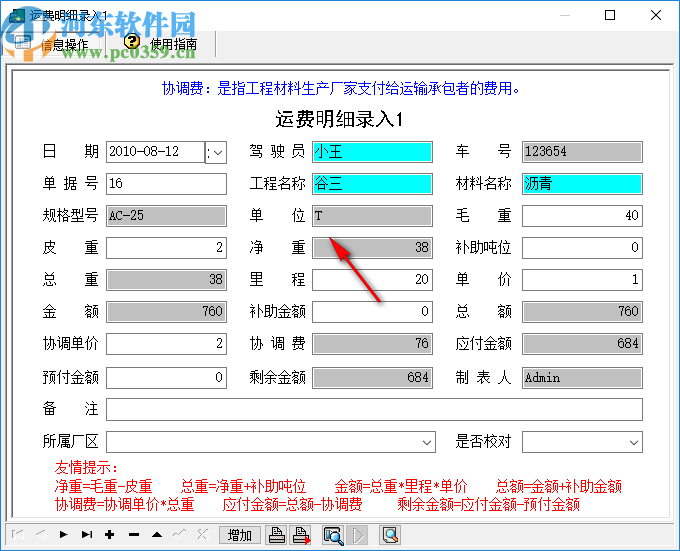Jump to the last record navigator arrow

[x=87, y=535]
